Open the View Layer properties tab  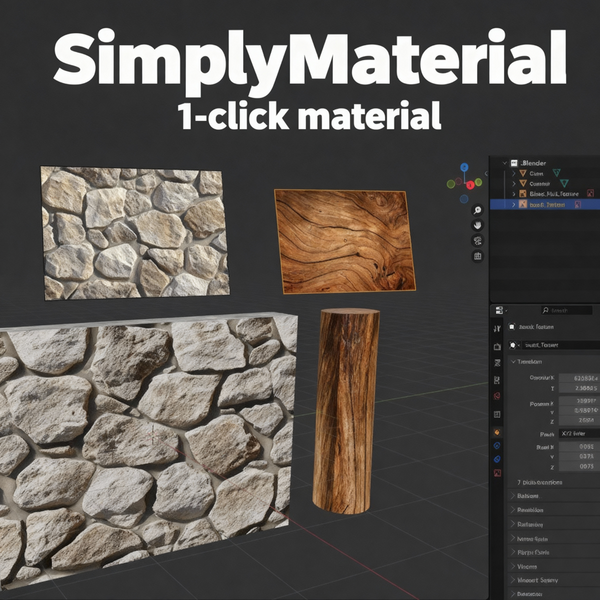click(x=497, y=380)
